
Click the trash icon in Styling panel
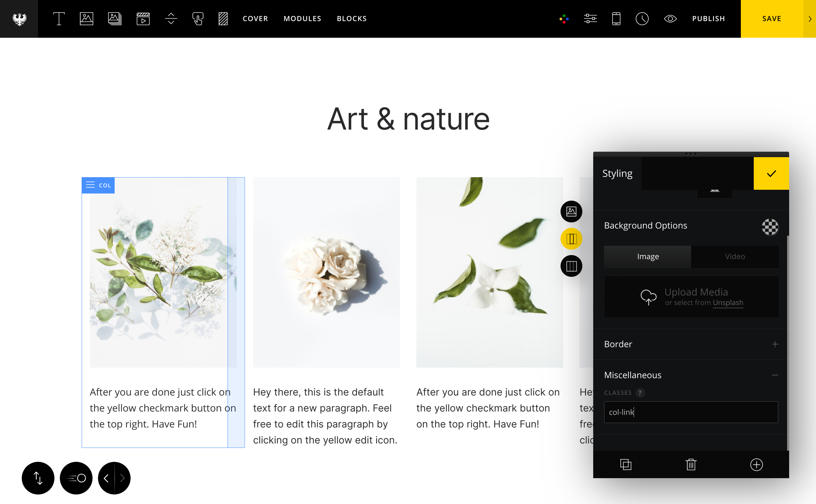pos(691,464)
